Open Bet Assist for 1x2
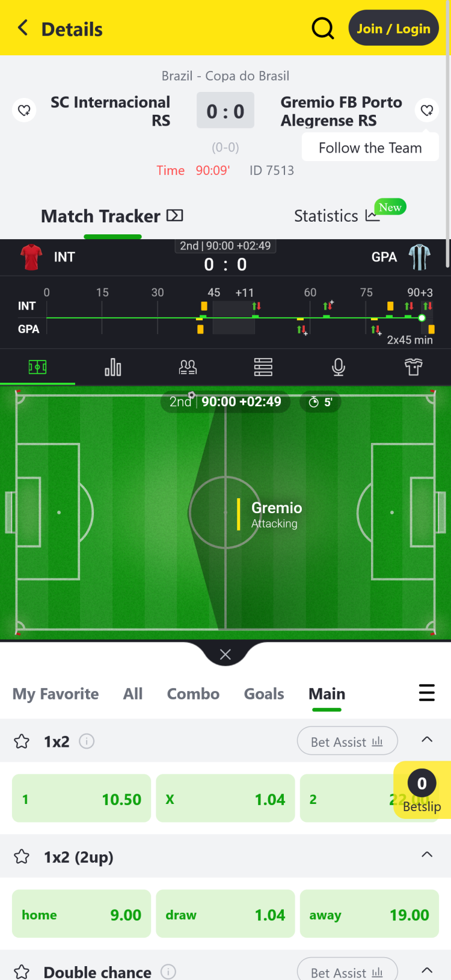Image resolution: width=451 pixels, height=980 pixels. click(x=348, y=741)
